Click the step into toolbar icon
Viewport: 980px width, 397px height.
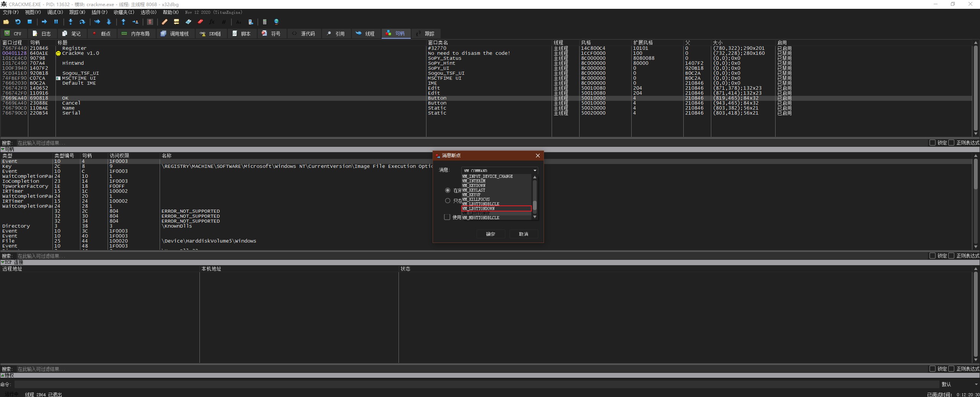click(x=70, y=22)
